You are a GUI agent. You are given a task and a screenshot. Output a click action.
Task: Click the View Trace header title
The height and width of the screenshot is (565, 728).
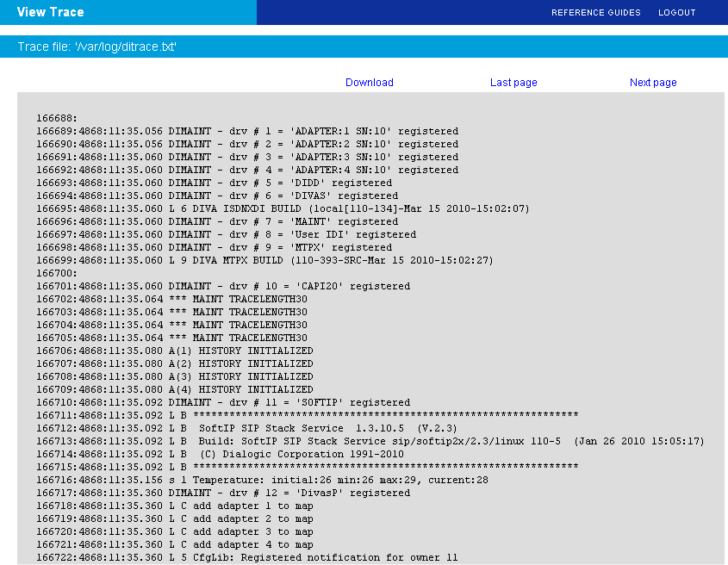(x=51, y=12)
